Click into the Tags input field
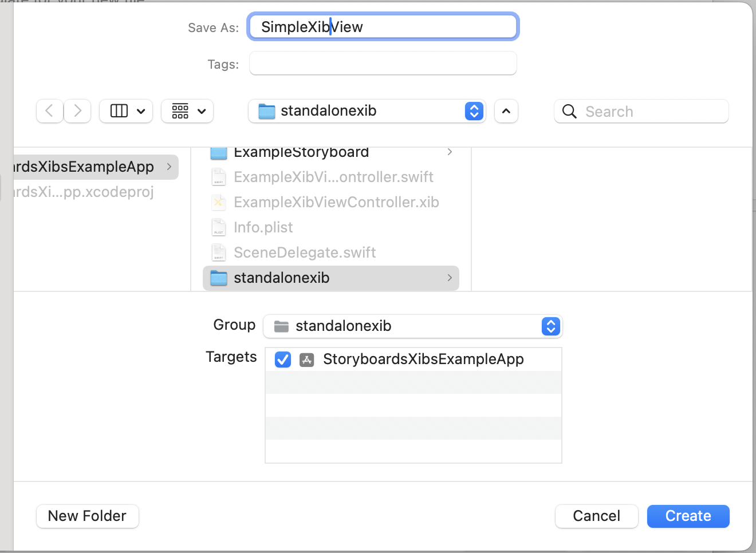Screen dimensions: 756x553 click(383, 64)
